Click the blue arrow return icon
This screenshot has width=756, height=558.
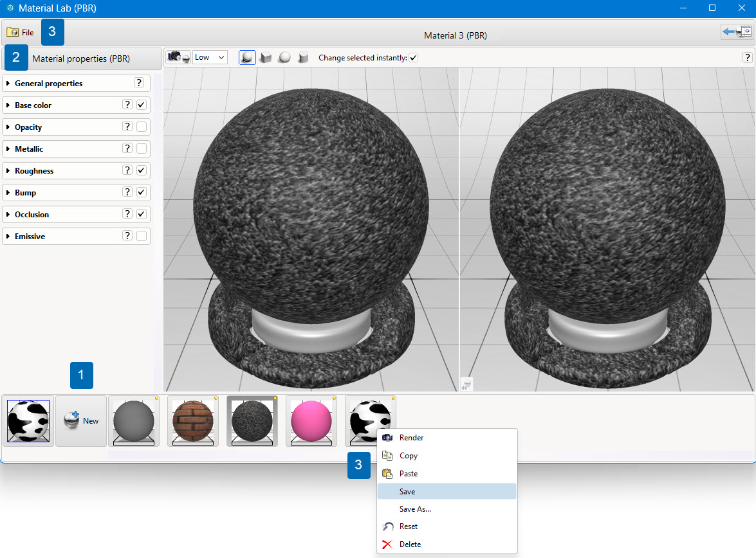(x=736, y=32)
